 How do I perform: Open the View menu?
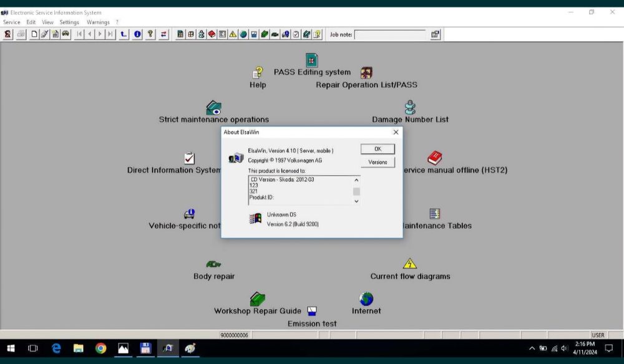(47, 22)
